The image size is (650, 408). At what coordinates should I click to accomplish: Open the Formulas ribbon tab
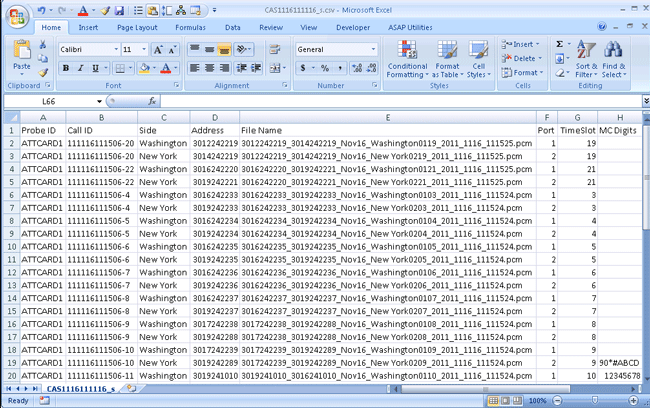(190, 27)
